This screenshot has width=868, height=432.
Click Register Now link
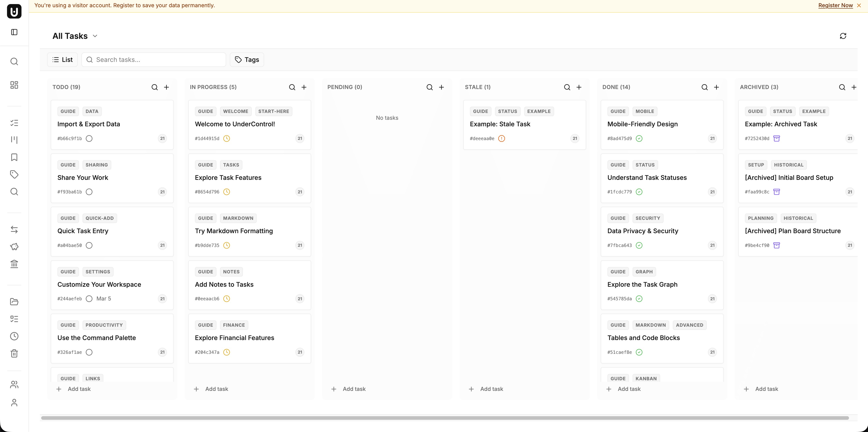pos(835,5)
